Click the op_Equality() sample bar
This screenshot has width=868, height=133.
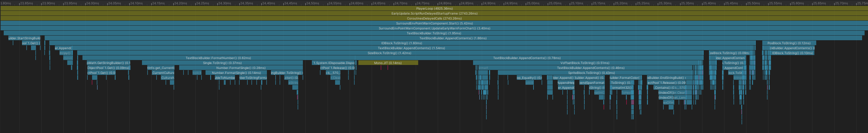coord(529,78)
